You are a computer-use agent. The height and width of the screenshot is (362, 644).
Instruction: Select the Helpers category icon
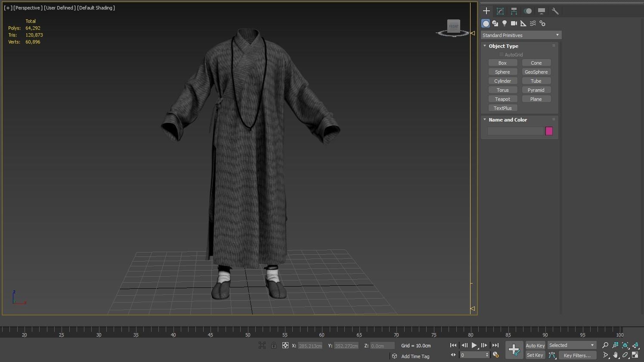523,23
